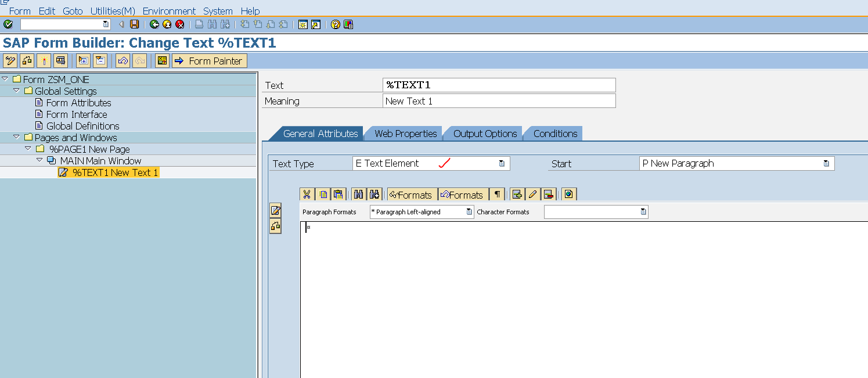Open the Edit menu
Screen dimensions: 868x378
(47, 11)
